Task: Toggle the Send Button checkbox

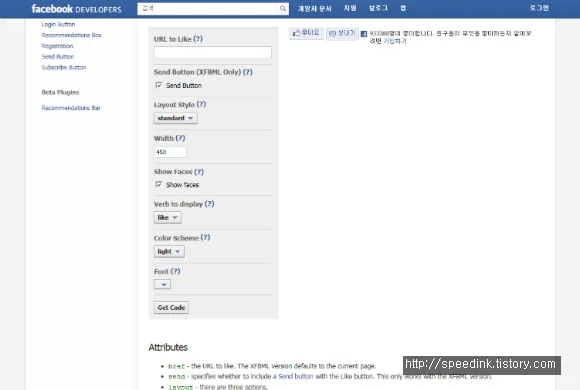Action: tap(159, 85)
